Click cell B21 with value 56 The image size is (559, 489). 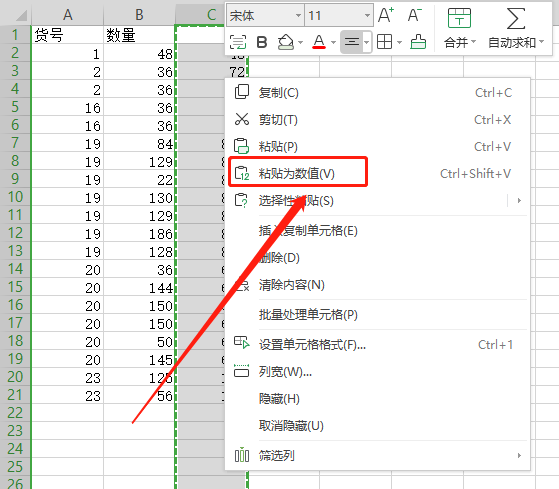click(x=139, y=395)
